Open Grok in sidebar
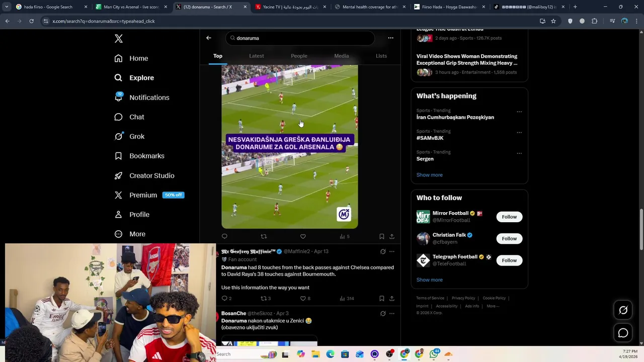Screen dimensions: 644x362 pyautogui.click(x=129, y=137)
